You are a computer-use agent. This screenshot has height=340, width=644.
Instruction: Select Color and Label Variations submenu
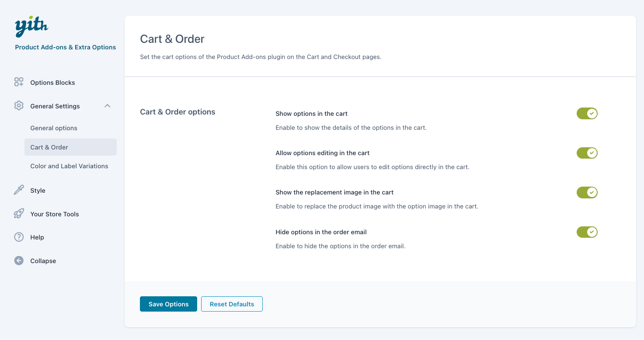69,166
